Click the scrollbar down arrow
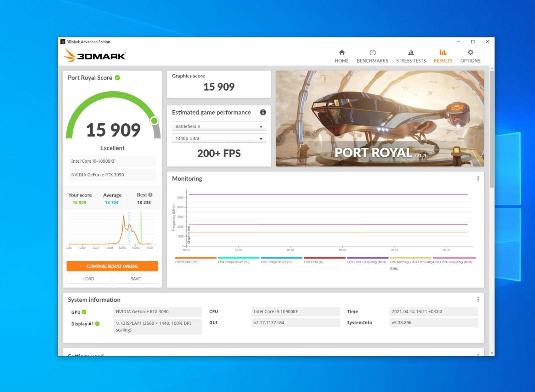 [492, 353]
